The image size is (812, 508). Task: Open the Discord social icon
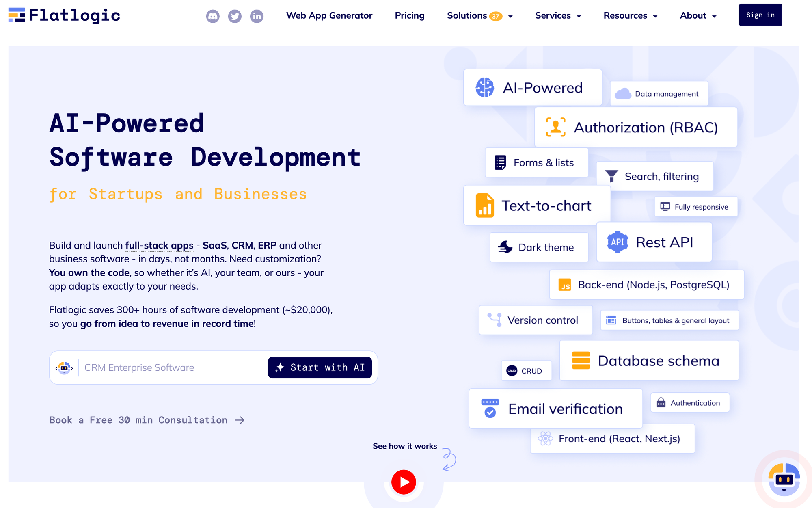click(213, 16)
